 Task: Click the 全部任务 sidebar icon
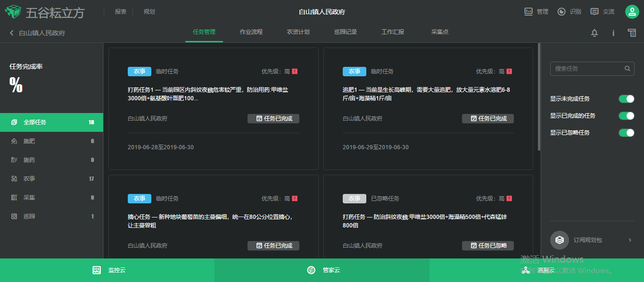point(14,122)
